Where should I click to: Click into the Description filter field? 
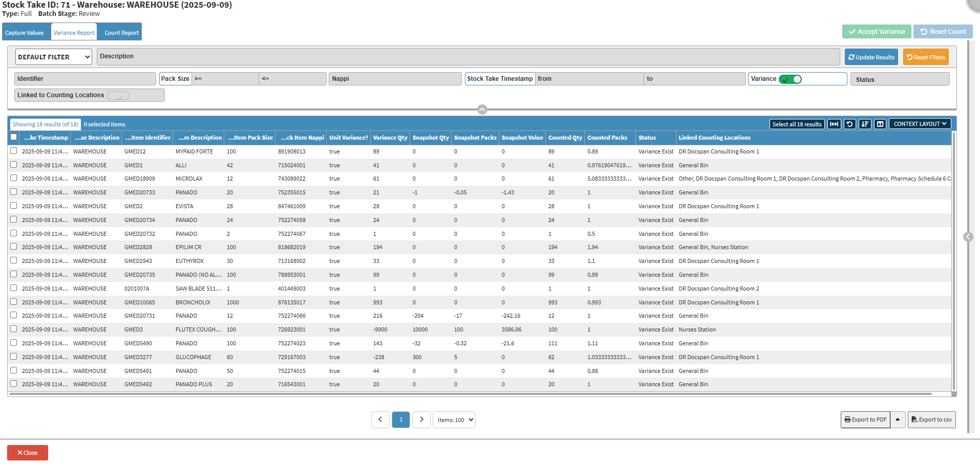[x=468, y=56]
